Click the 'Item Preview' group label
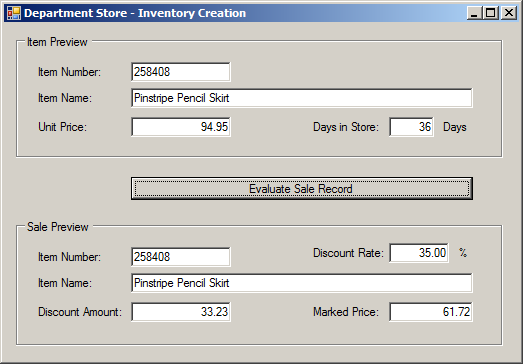Viewport: 523px width, 364px height. point(57,42)
